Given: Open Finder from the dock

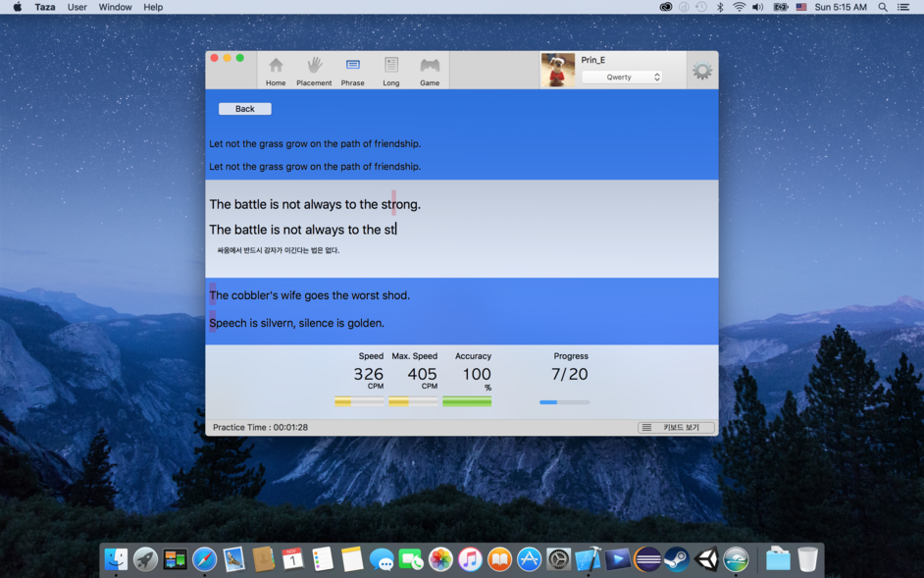Looking at the screenshot, I should (x=116, y=559).
